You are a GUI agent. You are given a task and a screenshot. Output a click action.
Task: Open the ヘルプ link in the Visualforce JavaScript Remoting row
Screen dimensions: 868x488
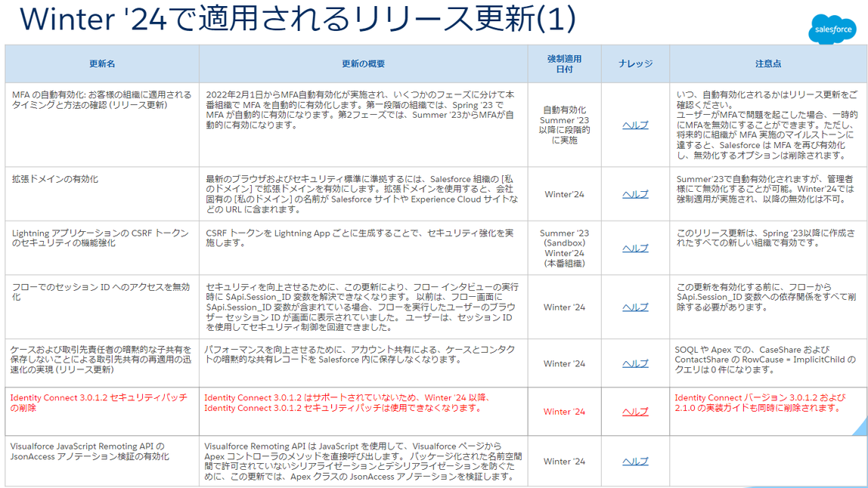point(635,461)
